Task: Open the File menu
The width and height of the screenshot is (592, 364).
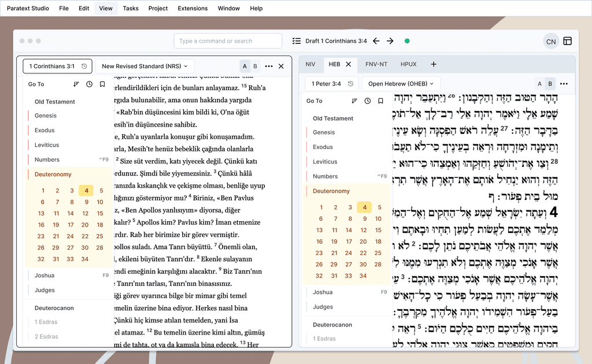Action: [64, 8]
